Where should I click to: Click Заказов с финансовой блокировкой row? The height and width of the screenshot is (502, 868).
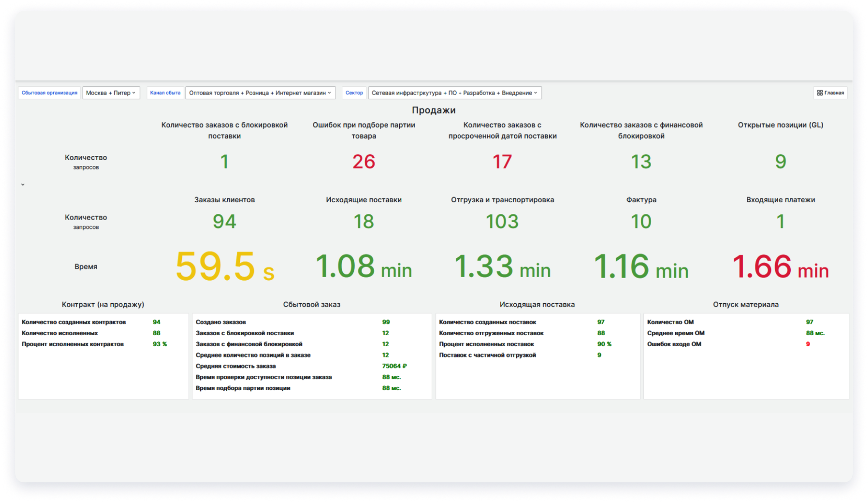tap(312, 344)
